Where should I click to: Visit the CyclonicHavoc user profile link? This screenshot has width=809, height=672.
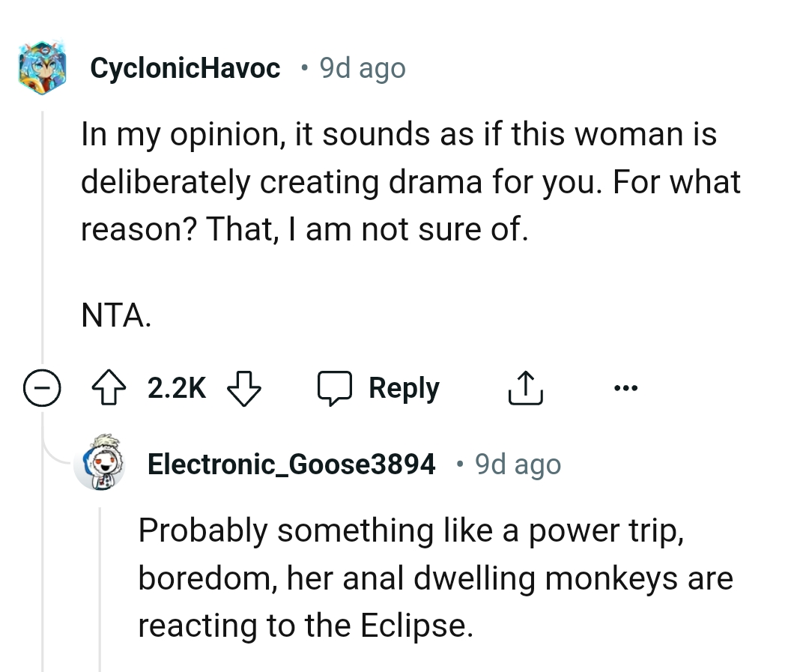coord(185,68)
